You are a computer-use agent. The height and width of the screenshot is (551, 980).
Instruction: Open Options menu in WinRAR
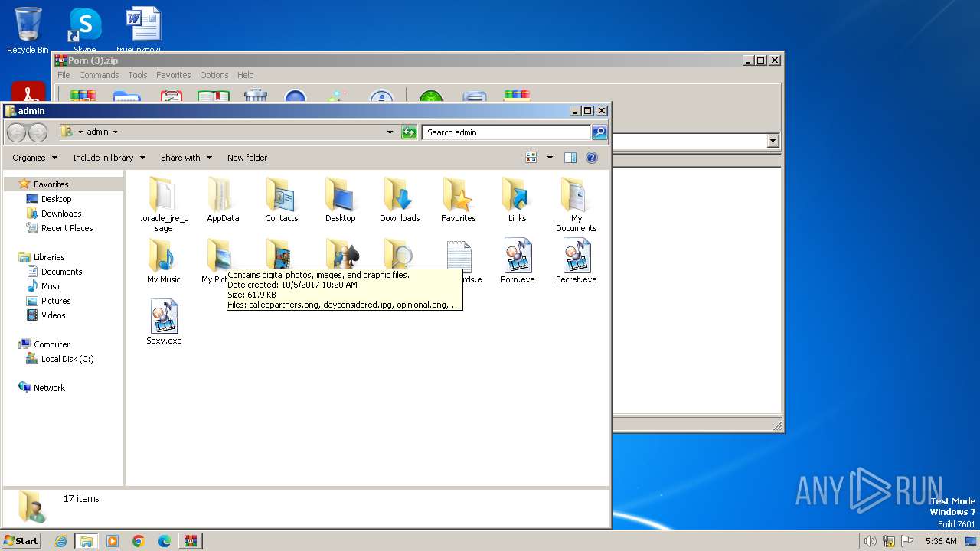[214, 75]
